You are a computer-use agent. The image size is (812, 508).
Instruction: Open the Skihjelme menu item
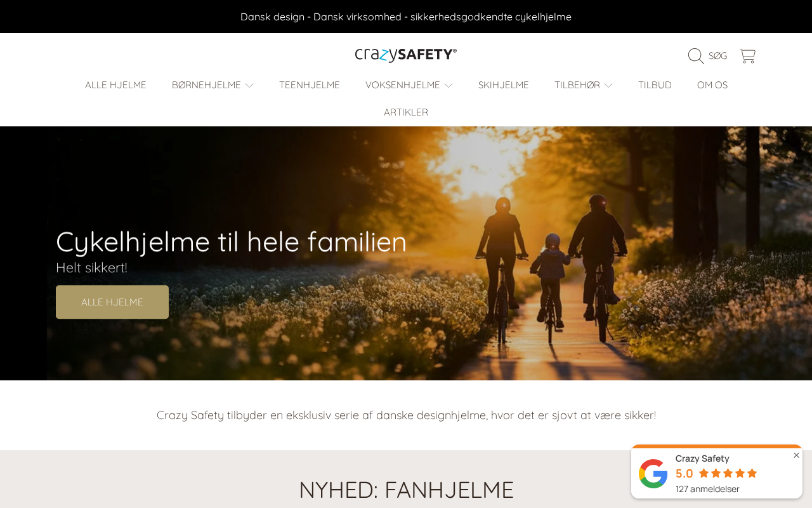[504, 85]
